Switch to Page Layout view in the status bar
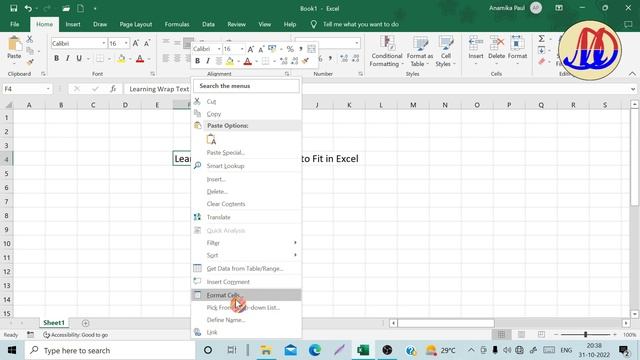640x360 pixels. [521, 335]
